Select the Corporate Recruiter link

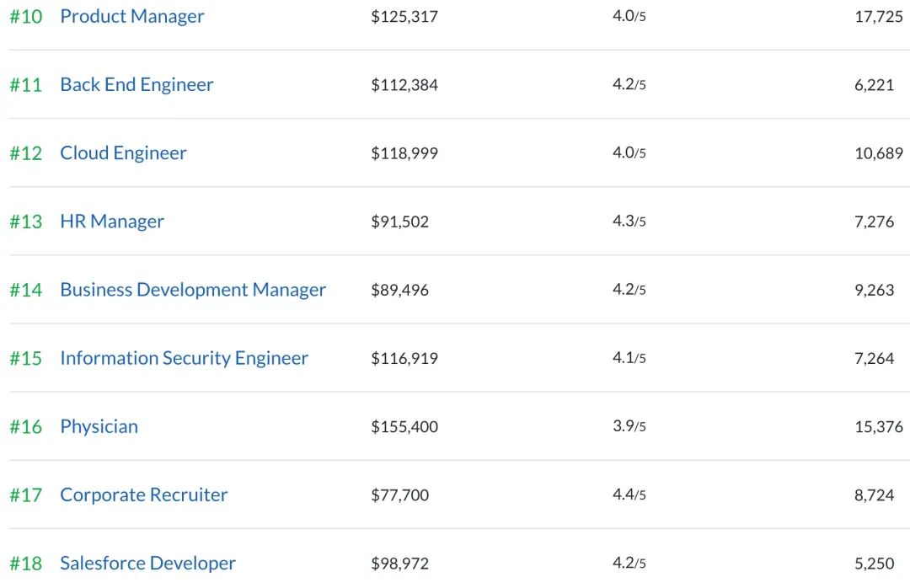click(143, 494)
